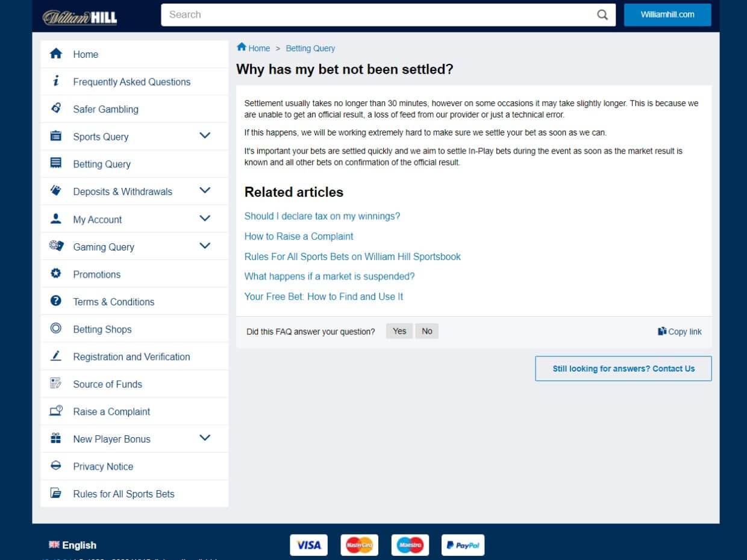The height and width of the screenshot is (560, 747).
Task: Expand the Sports Query section
Action: click(x=204, y=135)
